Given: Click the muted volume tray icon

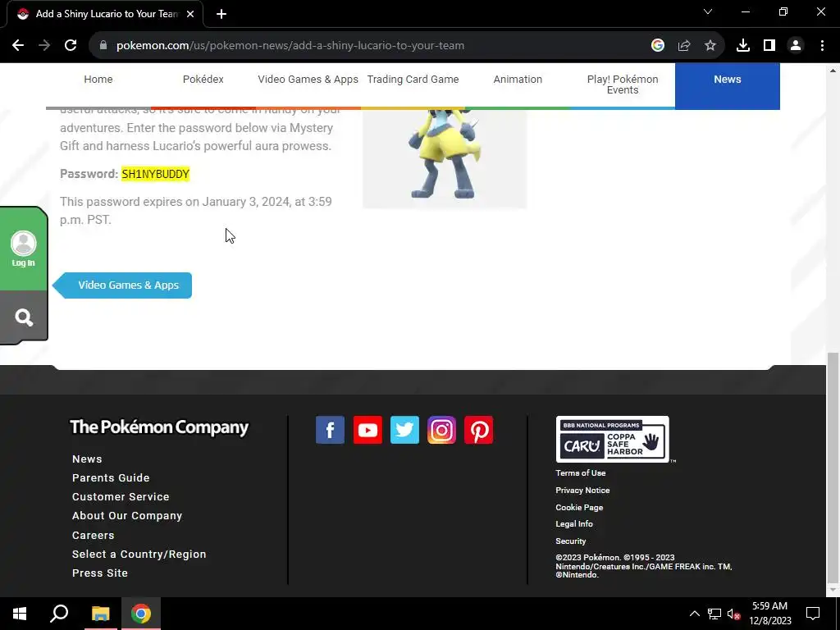Looking at the screenshot, I should click(x=733, y=614).
